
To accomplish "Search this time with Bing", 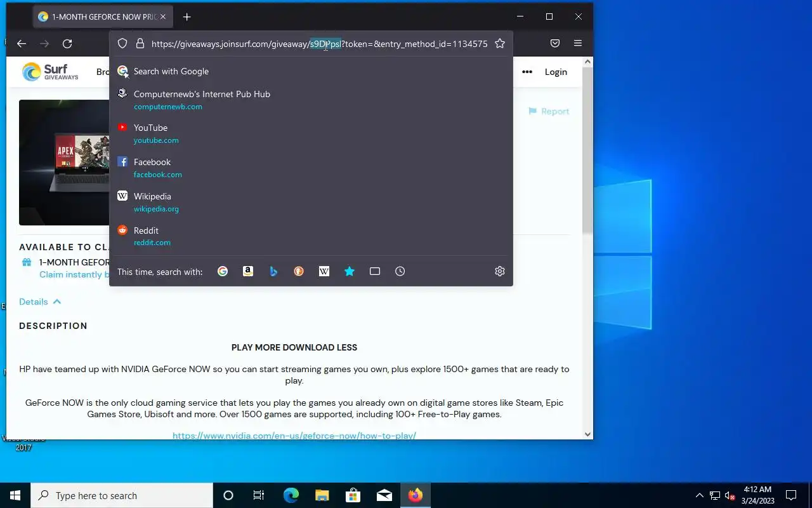I will tap(273, 271).
